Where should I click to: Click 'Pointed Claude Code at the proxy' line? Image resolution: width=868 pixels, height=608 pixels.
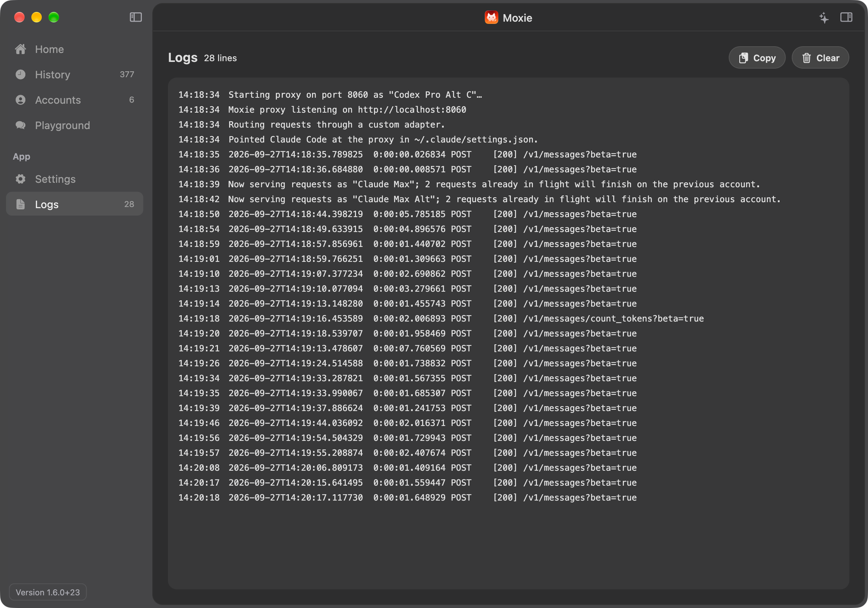357,140
